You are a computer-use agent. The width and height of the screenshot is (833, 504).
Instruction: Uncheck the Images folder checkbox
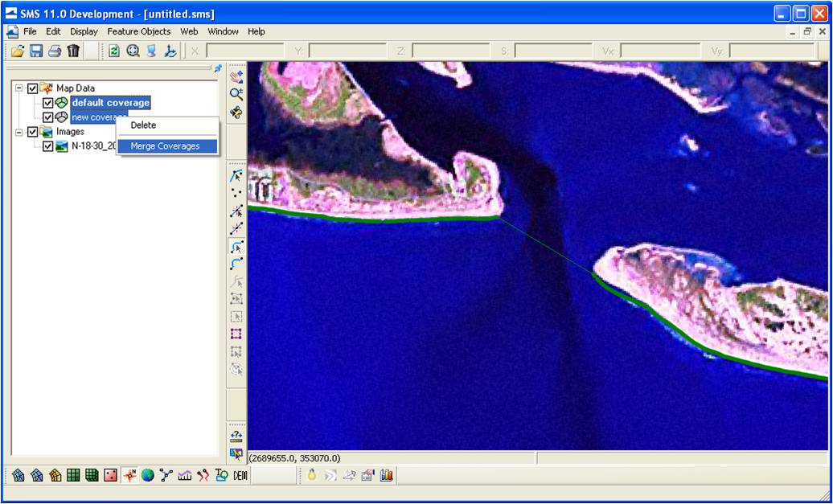click(x=32, y=131)
